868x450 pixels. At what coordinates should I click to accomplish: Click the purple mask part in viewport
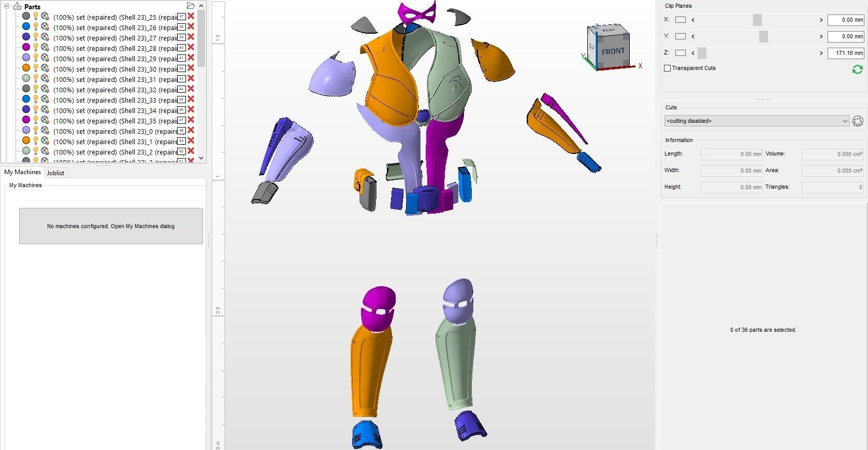pyautogui.click(x=416, y=12)
